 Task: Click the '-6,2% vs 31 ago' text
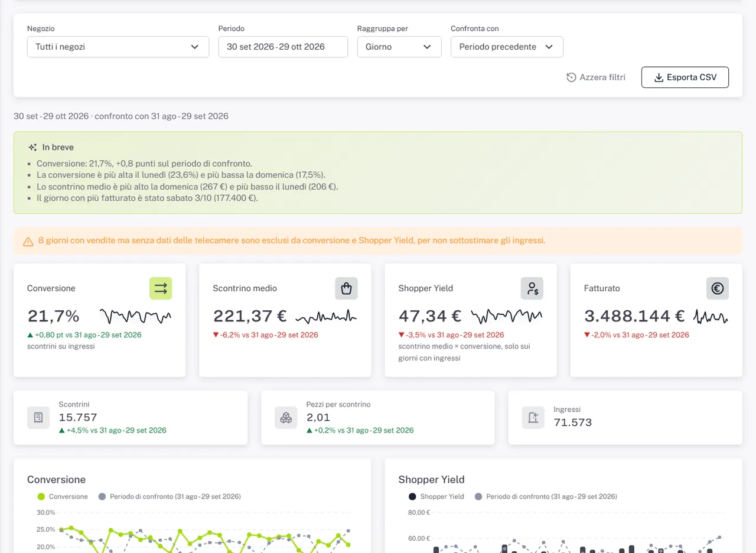(265, 335)
